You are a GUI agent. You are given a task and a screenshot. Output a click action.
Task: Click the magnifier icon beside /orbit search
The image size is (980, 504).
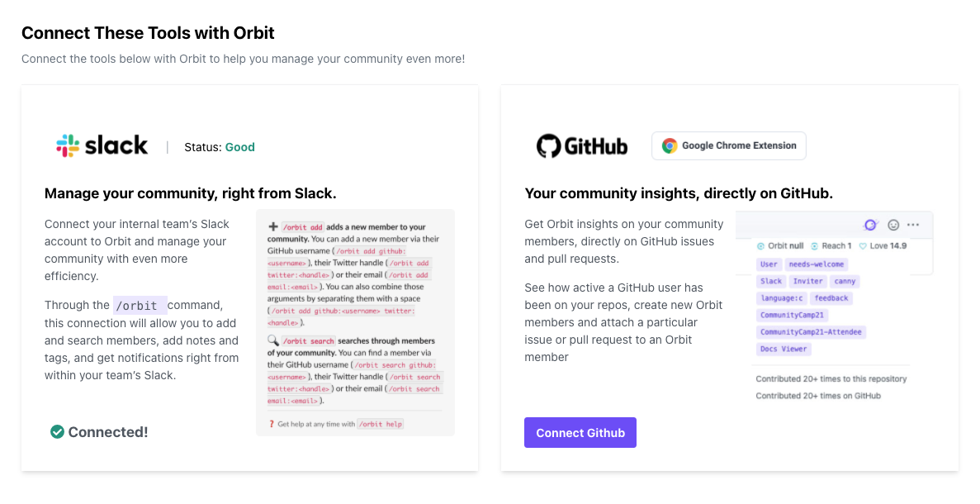click(x=273, y=340)
